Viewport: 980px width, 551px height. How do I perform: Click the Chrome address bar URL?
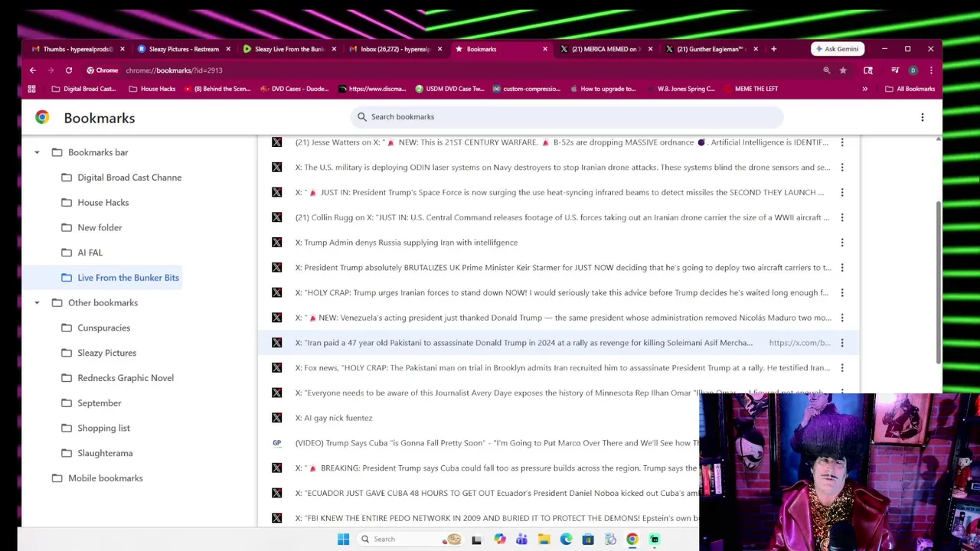tap(174, 70)
